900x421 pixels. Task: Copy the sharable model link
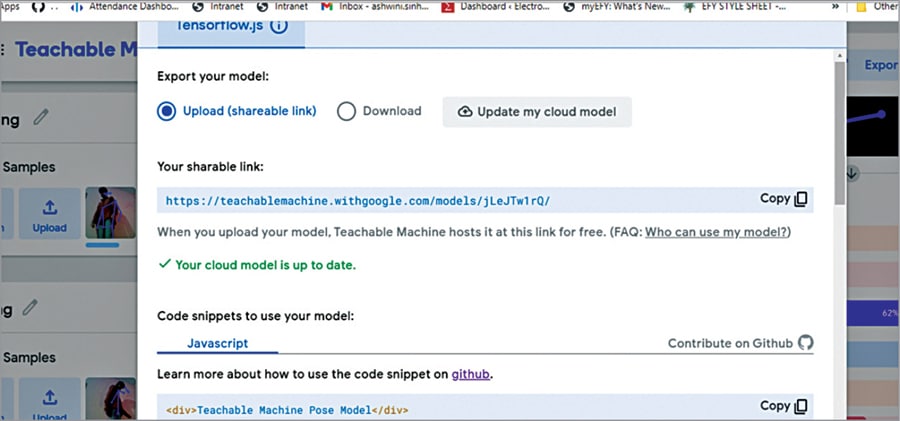783,199
